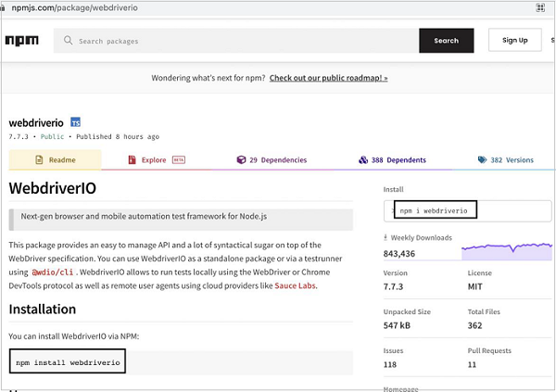Click the Versions tag icon
556x392 pixels.
coord(482,159)
